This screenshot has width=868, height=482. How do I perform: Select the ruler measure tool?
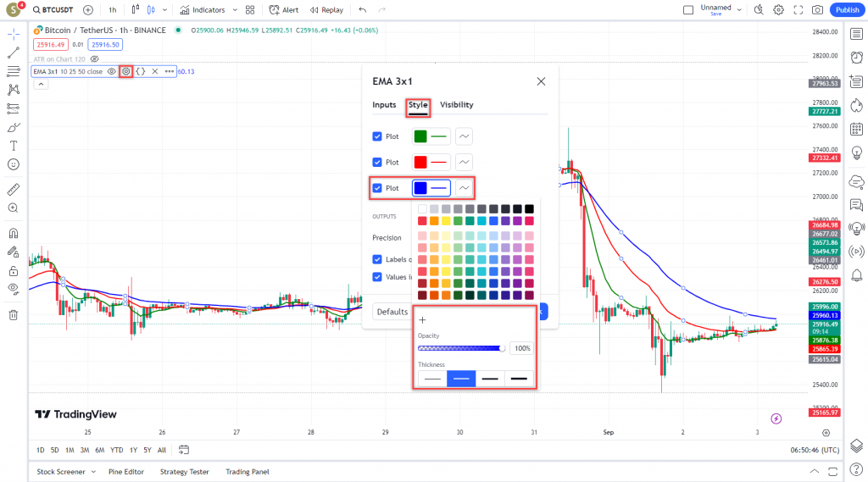pyautogui.click(x=14, y=189)
